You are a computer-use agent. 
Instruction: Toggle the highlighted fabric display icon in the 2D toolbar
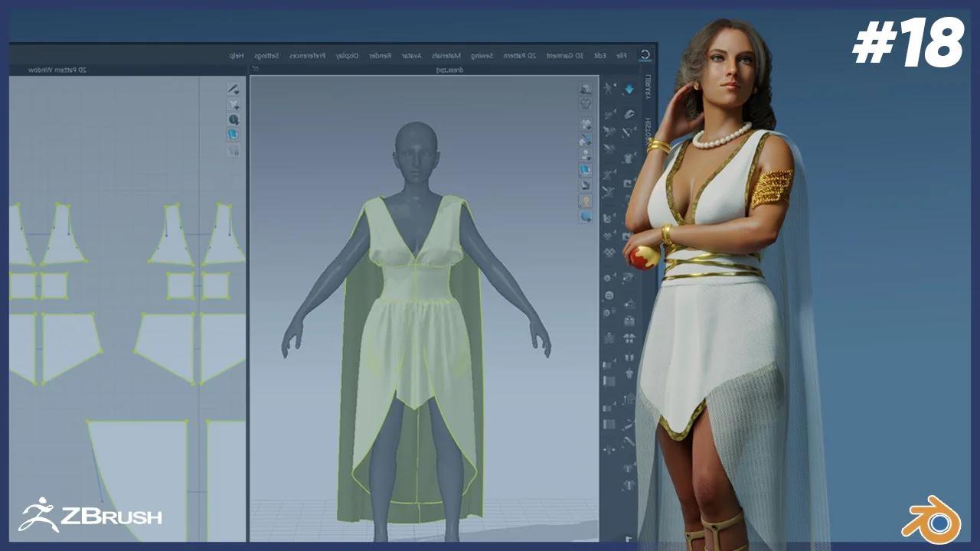click(232, 134)
